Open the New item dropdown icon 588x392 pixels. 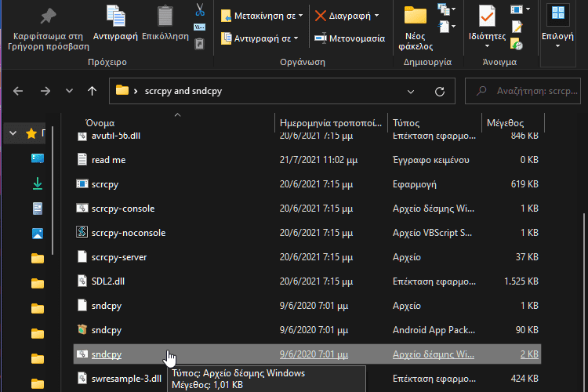[x=446, y=9]
